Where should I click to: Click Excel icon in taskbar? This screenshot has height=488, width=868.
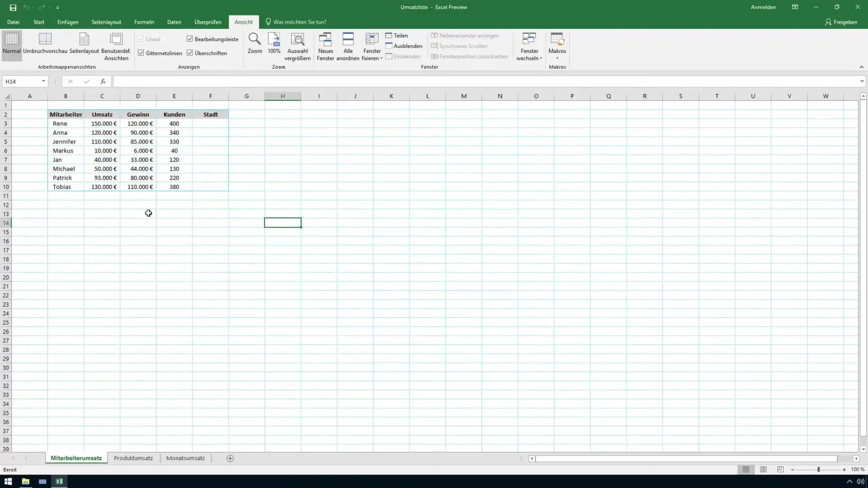[x=59, y=481]
